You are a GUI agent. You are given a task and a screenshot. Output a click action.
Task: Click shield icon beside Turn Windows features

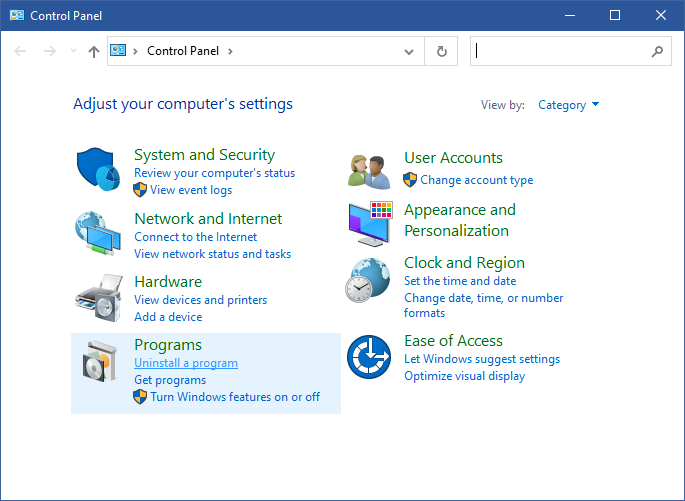point(140,397)
